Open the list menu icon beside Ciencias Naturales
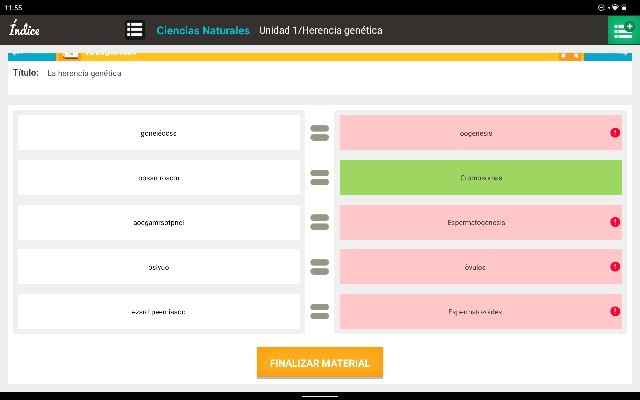640x400 pixels. point(134,30)
